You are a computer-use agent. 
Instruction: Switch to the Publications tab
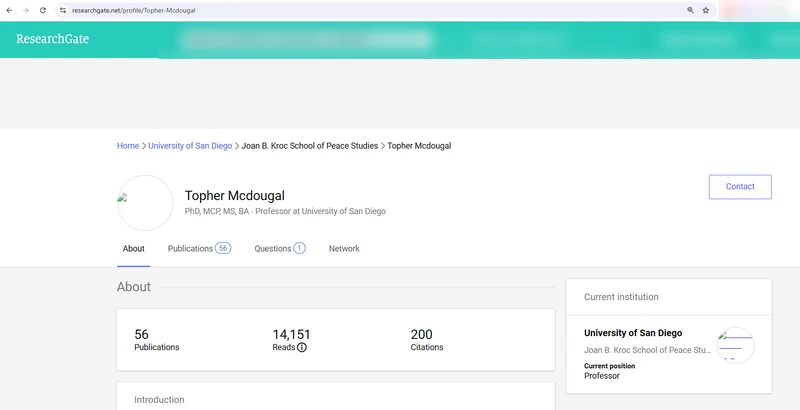click(199, 249)
